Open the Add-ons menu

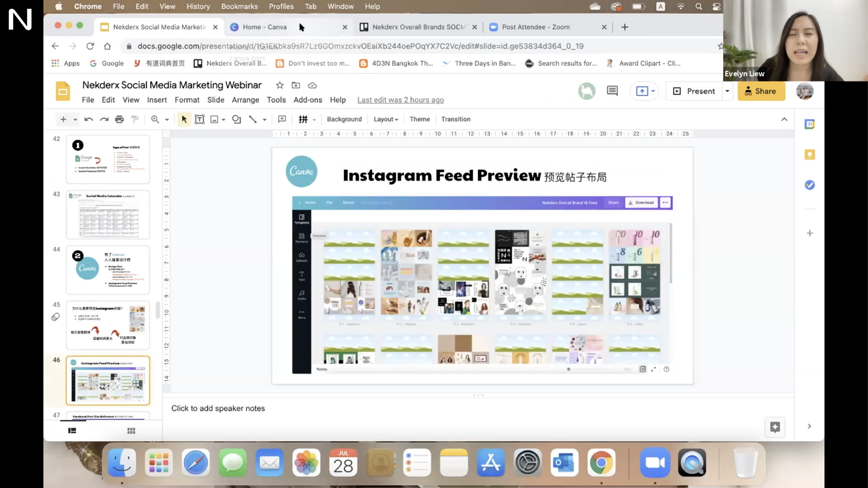click(x=308, y=100)
